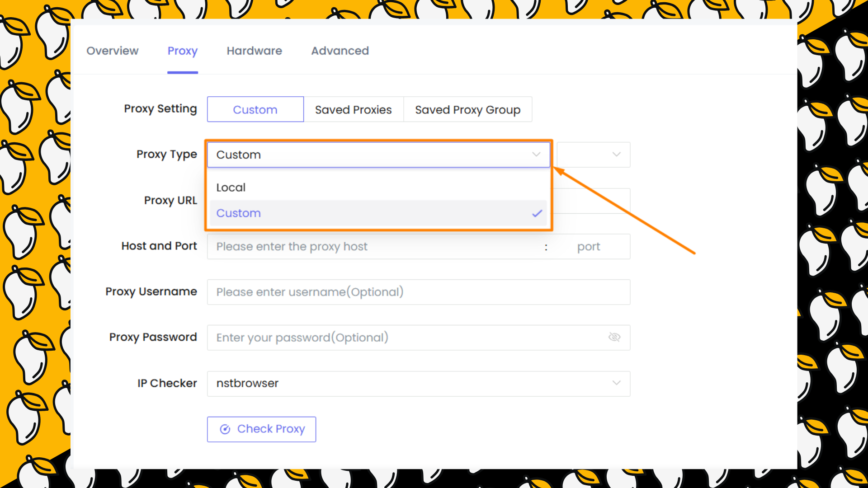868x488 pixels.
Task: Click the gauge icon in Check Proxy
Action: [x=225, y=429]
